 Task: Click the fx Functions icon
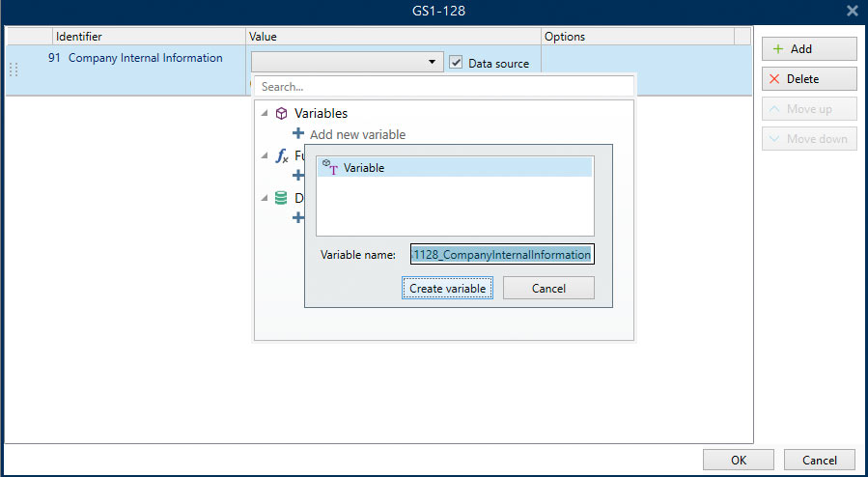(281, 155)
